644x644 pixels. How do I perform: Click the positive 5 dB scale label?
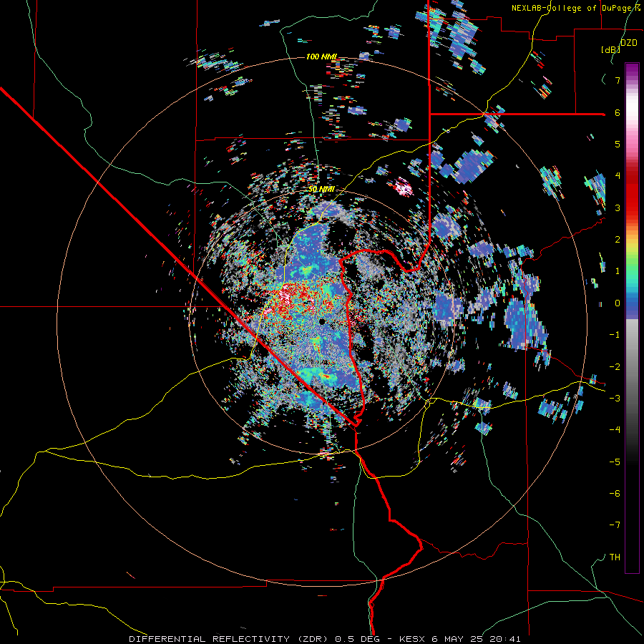(x=618, y=144)
